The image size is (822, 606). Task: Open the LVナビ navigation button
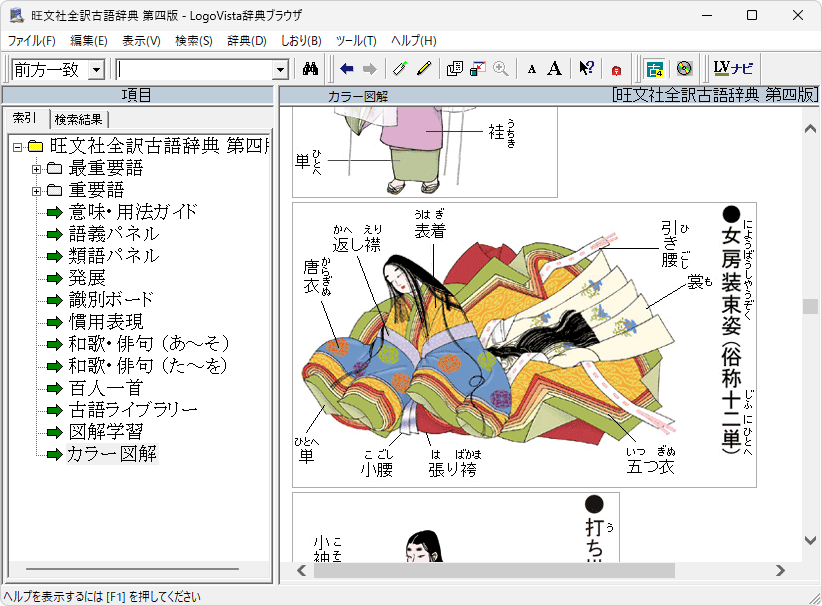point(733,69)
